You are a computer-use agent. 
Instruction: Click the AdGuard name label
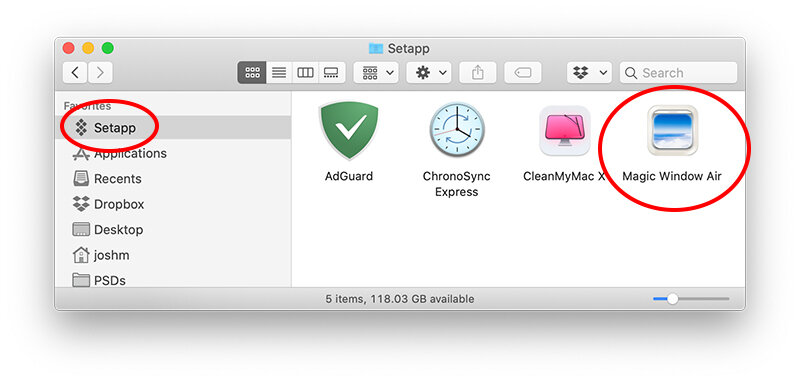[x=349, y=176]
